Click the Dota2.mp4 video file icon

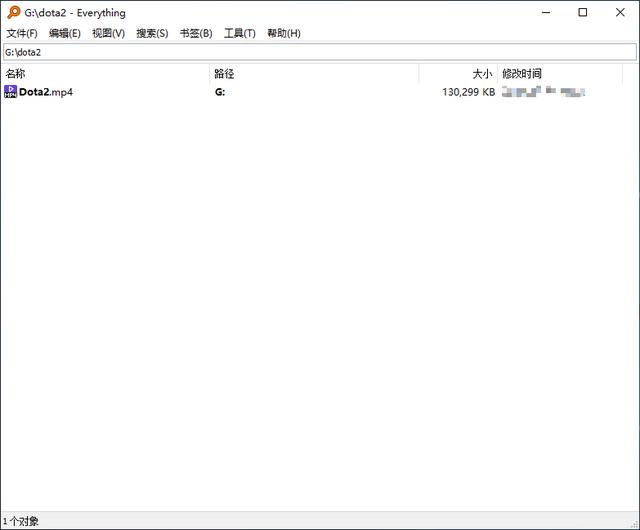coord(11,91)
